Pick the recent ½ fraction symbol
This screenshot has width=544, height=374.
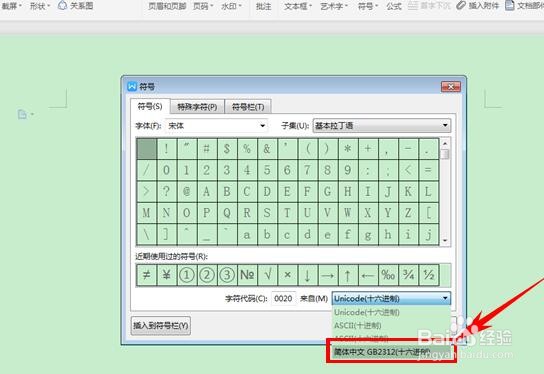pos(428,275)
